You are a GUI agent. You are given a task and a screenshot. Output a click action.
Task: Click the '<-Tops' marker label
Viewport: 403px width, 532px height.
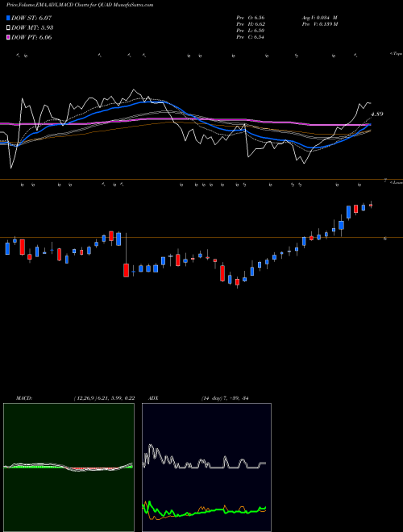396,54
